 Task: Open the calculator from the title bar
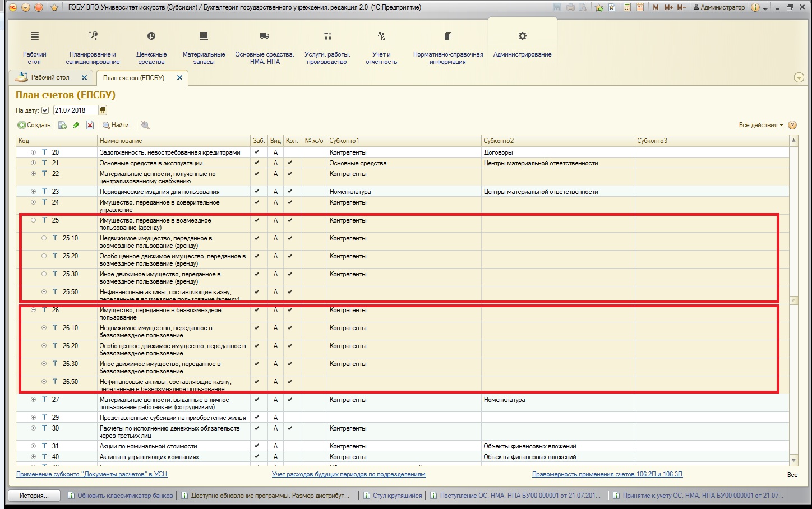(626, 7)
